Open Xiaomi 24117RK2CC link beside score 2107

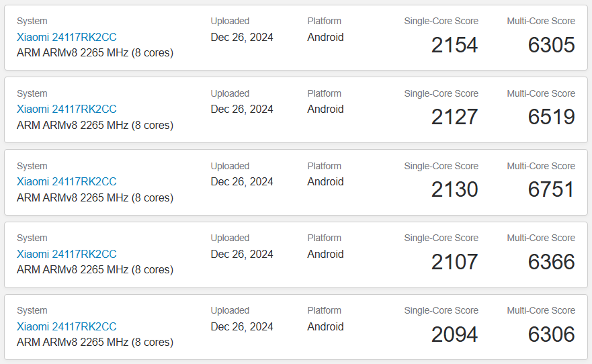pyautogui.click(x=67, y=254)
